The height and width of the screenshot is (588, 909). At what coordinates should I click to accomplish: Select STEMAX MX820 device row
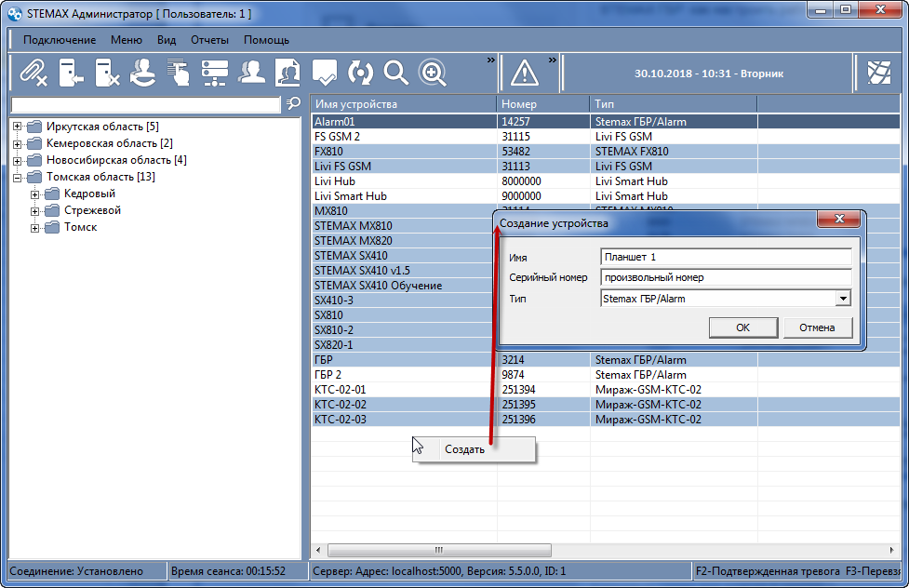click(404, 241)
